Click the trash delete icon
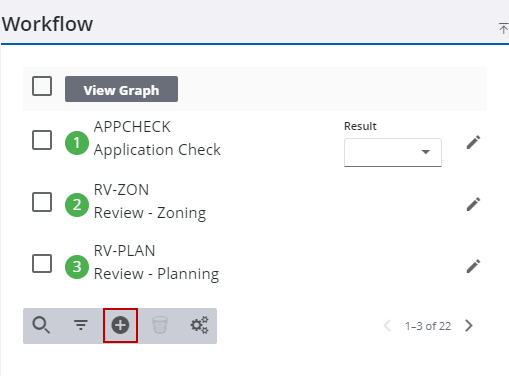Image resolution: width=509 pixels, height=376 pixels. point(160,325)
